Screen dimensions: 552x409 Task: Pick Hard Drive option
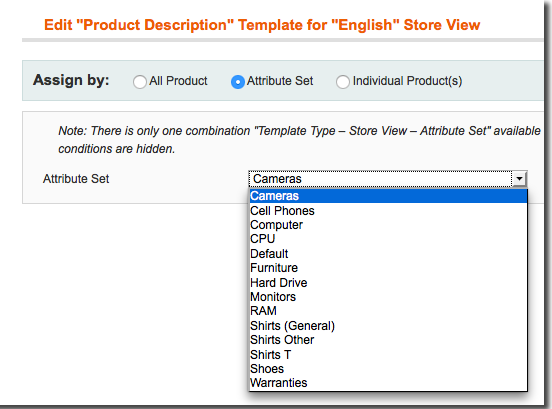[388, 282]
